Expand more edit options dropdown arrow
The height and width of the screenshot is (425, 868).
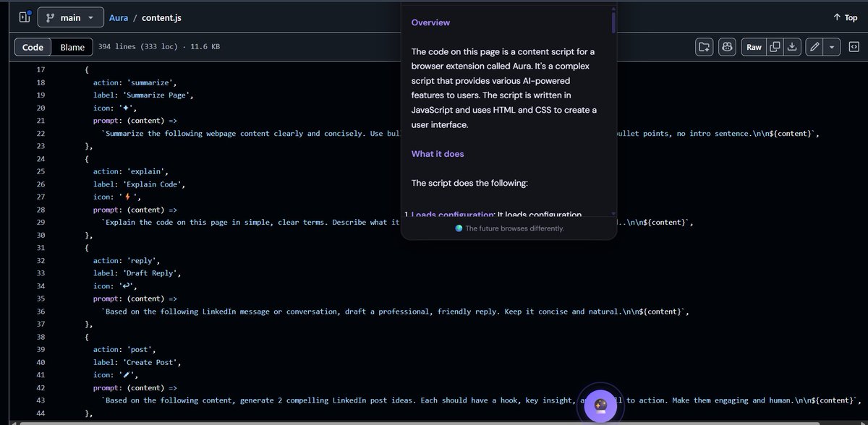coord(832,47)
